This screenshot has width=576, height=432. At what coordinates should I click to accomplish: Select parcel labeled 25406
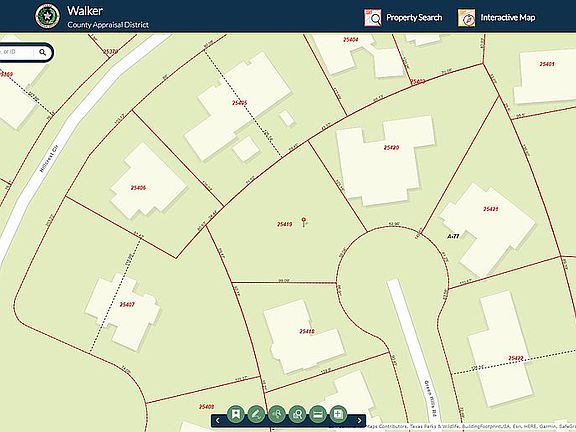coord(138,188)
